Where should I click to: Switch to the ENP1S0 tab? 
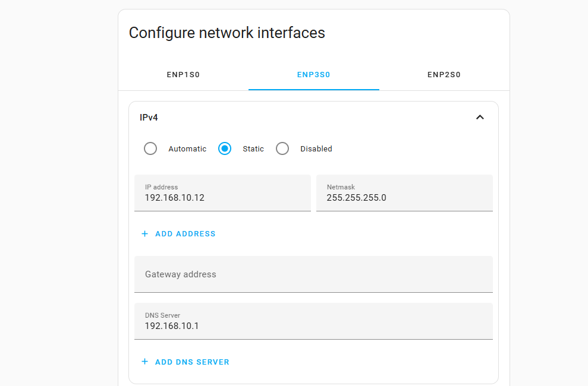tap(183, 75)
